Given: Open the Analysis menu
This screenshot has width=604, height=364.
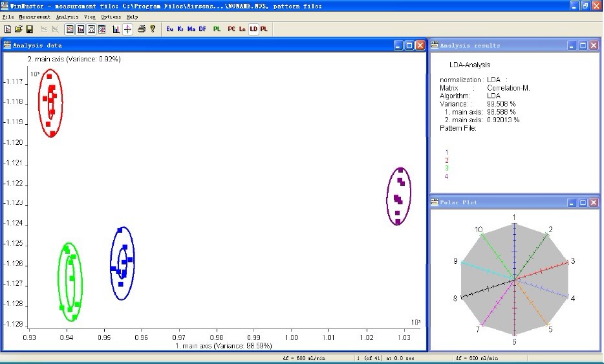Looking at the screenshot, I should 67,17.
